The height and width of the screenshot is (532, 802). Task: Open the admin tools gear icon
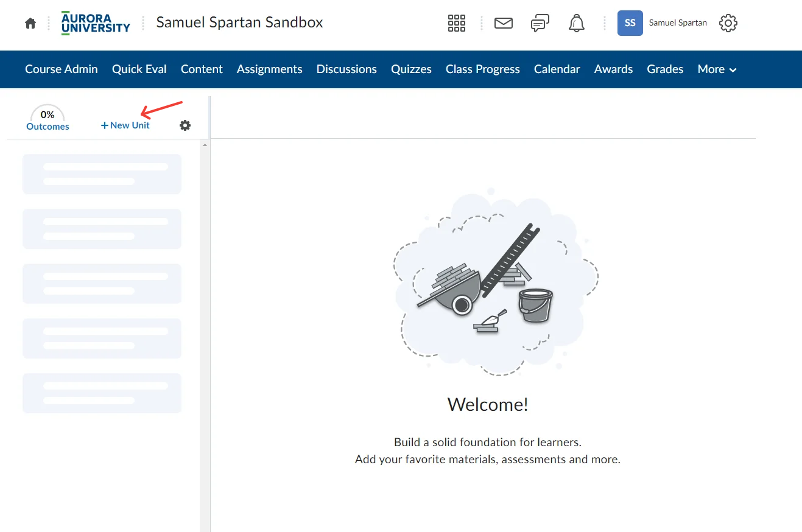(728, 23)
